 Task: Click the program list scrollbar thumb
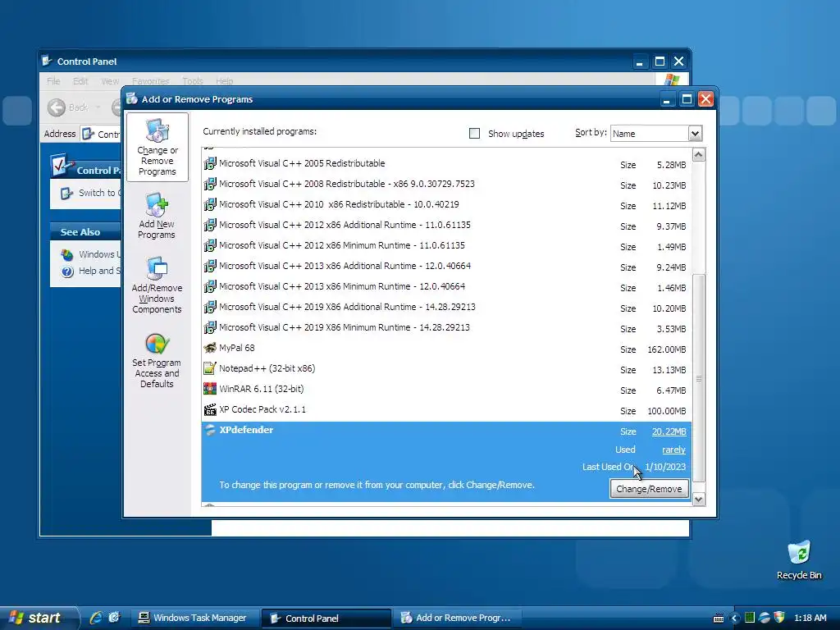click(699, 378)
